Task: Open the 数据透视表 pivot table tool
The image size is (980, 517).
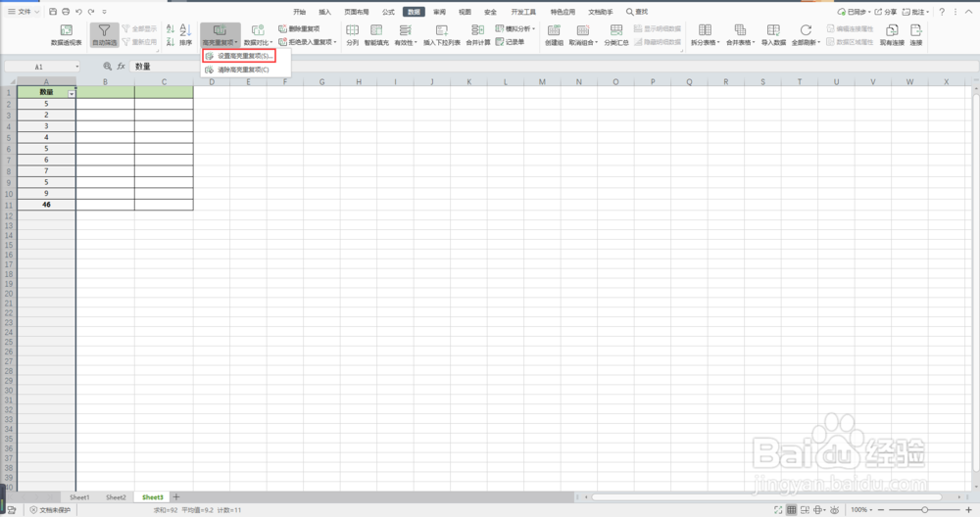Action: [x=67, y=35]
